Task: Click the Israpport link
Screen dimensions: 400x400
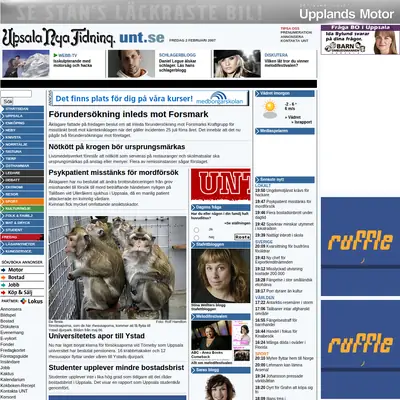Action: (x=302, y=122)
